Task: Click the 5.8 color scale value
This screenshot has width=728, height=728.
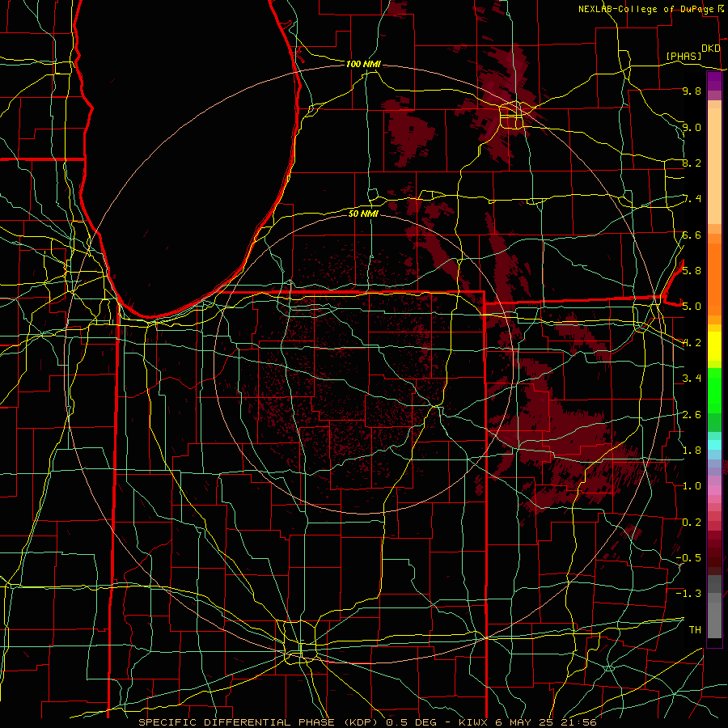Action: [x=692, y=270]
